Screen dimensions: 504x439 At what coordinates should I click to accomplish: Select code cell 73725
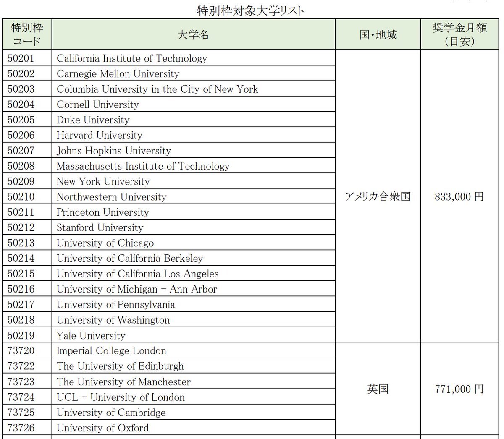tap(27, 412)
